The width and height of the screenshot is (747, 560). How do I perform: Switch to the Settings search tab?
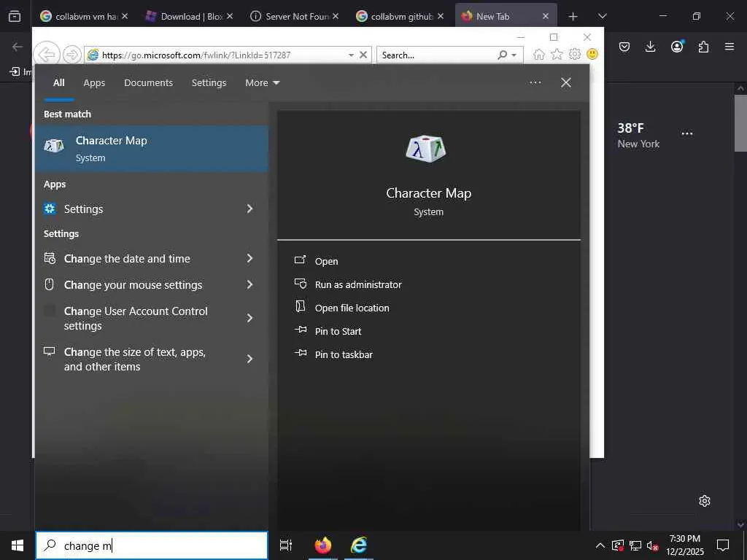click(x=209, y=83)
